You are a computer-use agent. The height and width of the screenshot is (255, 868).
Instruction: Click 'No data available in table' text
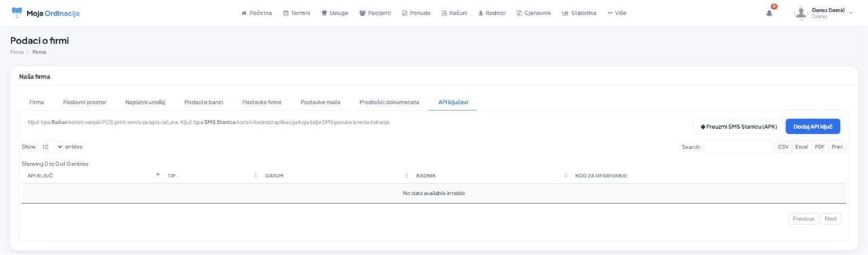(434, 193)
